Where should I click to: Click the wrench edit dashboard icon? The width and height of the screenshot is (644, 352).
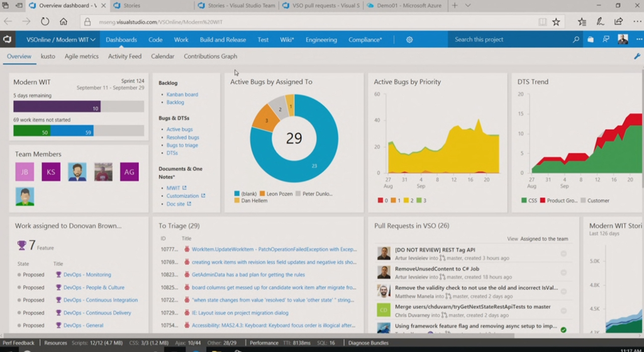[636, 57]
